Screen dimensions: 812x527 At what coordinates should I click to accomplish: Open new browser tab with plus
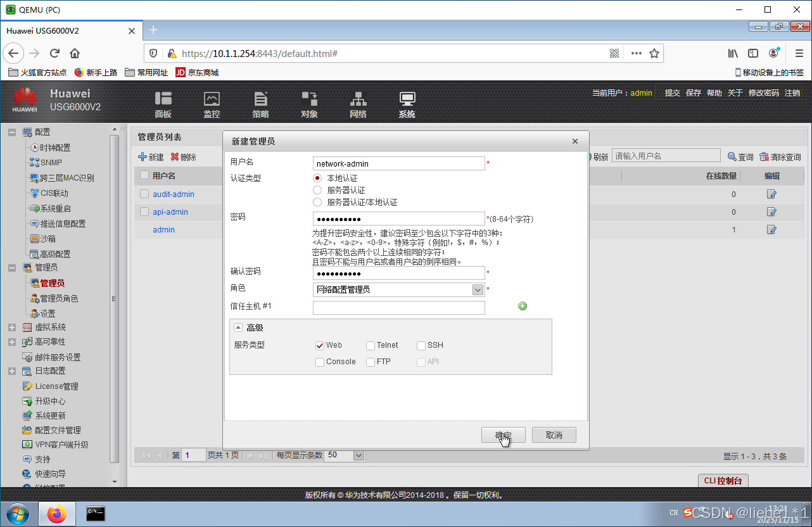(x=153, y=30)
